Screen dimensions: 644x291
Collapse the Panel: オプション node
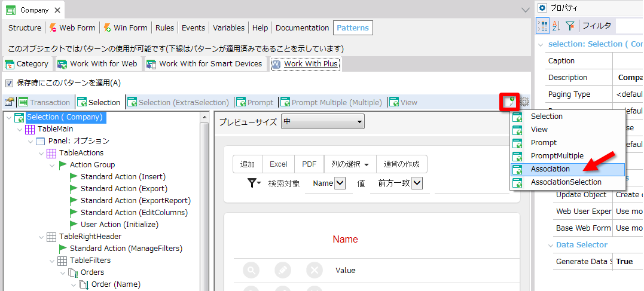30,141
